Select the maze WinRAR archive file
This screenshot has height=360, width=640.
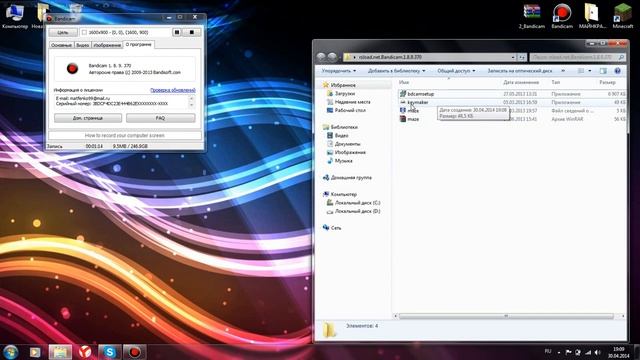[511, 119]
